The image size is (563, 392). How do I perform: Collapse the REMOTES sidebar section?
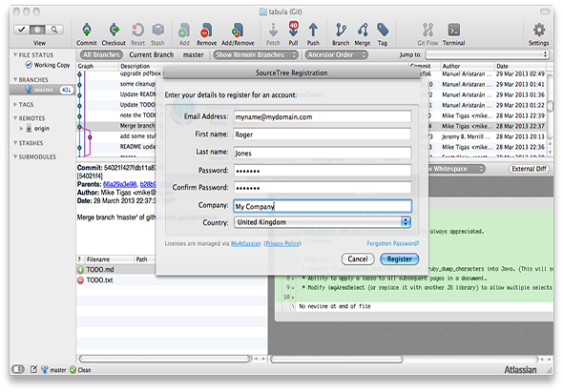(15, 118)
